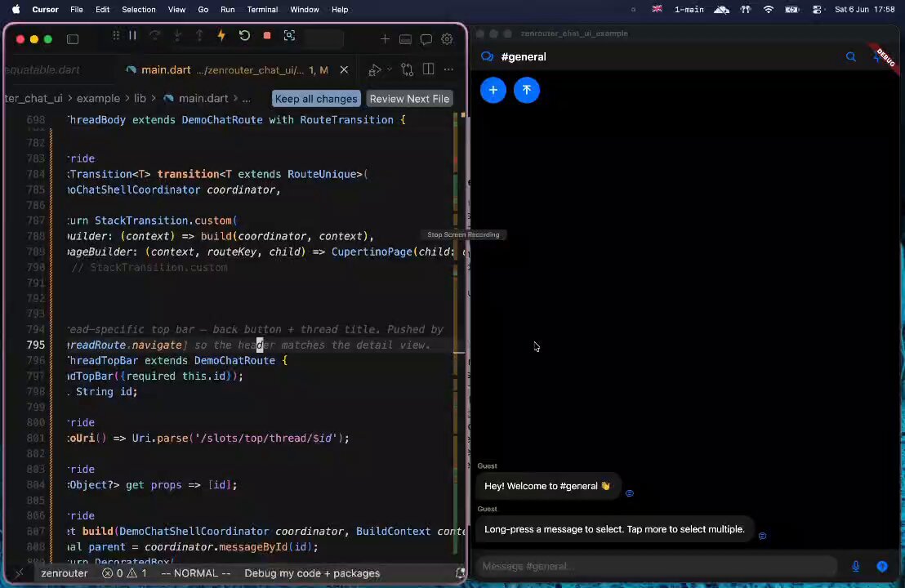Image resolution: width=905 pixels, height=588 pixels.
Task: Click the blue plus floating button
Action: point(493,90)
